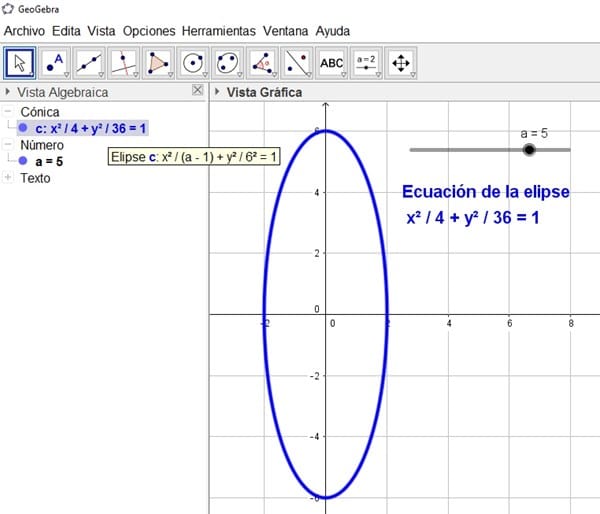Click the Cónica category label
This screenshot has height=514, width=600.
(40, 112)
